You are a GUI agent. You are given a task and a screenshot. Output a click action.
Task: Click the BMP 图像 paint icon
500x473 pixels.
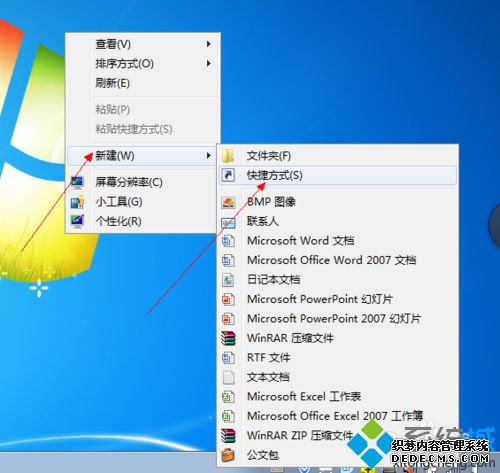228,202
